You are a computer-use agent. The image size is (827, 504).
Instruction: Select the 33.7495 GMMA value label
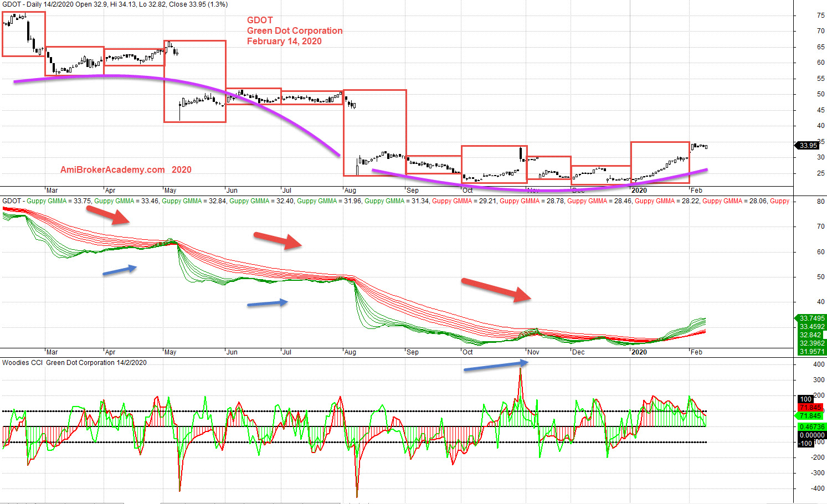[x=811, y=318]
